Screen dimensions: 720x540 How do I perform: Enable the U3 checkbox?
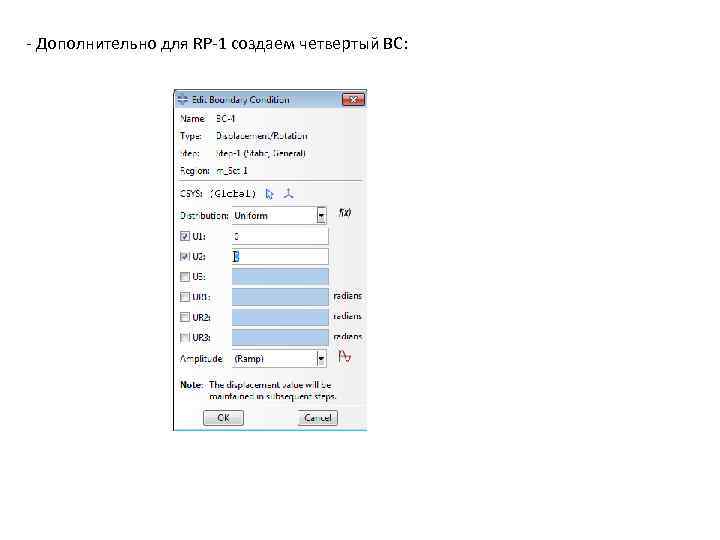click(185, 277)
